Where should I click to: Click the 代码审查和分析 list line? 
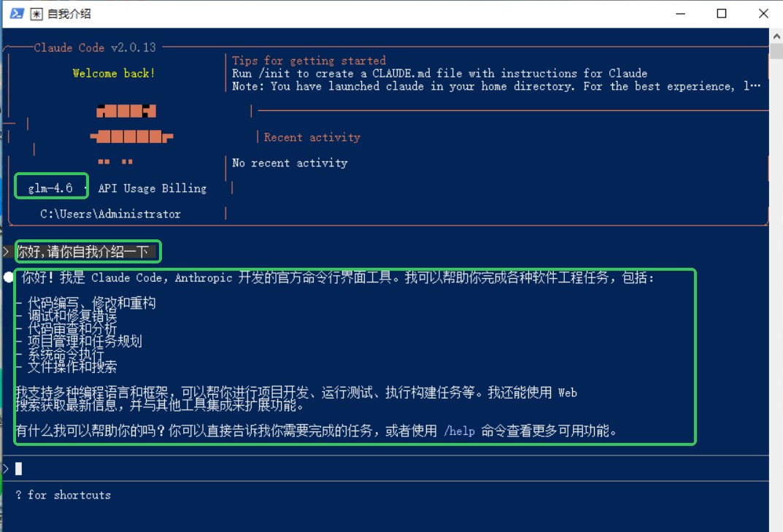point(66,328)
